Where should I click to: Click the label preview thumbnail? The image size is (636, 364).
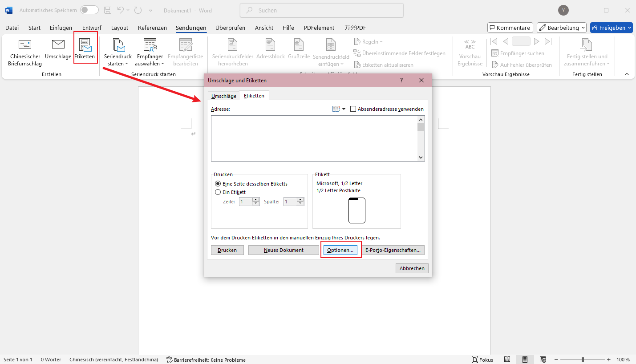356,210
